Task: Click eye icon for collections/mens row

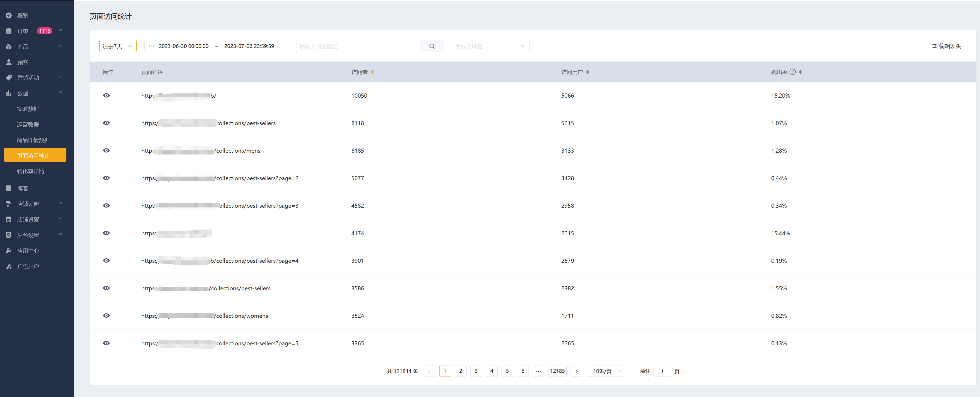Action: 106,151
